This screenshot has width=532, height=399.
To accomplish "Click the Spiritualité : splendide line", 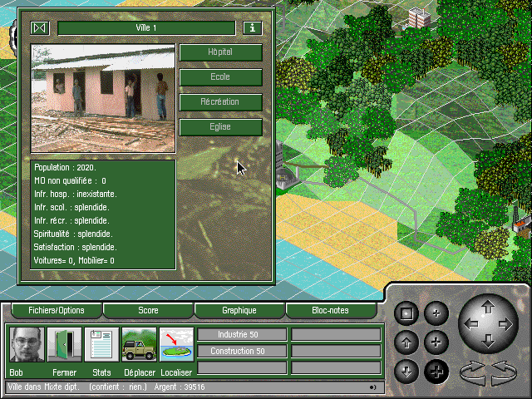I will 73,234.
